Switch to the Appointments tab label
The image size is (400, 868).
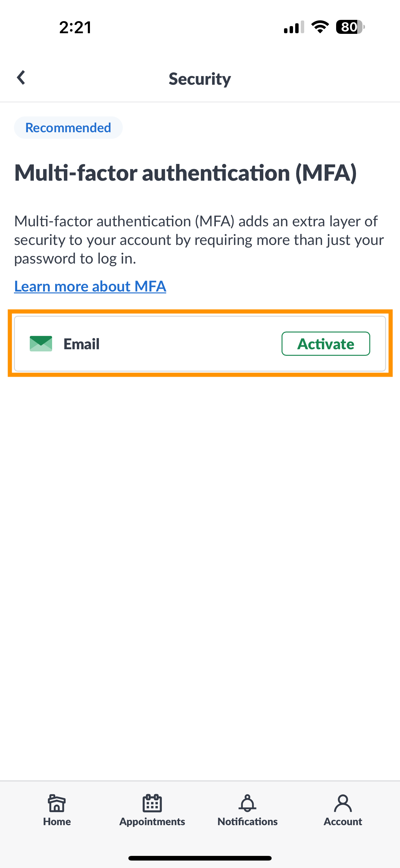(152, 822)
